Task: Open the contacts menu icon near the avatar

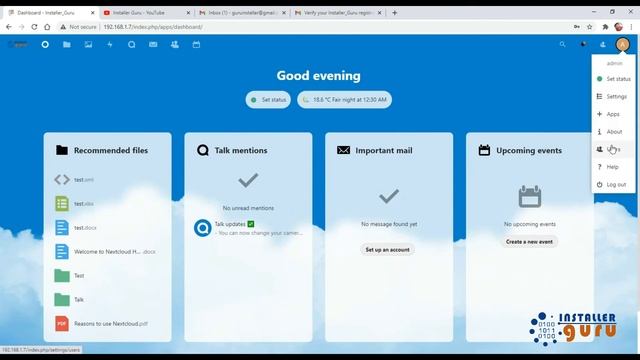Action: [603, 44]
